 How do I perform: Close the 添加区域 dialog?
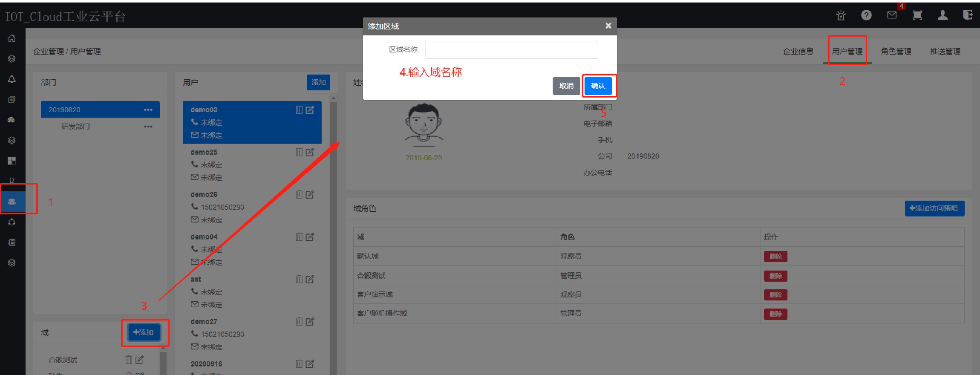coord(608,26)
